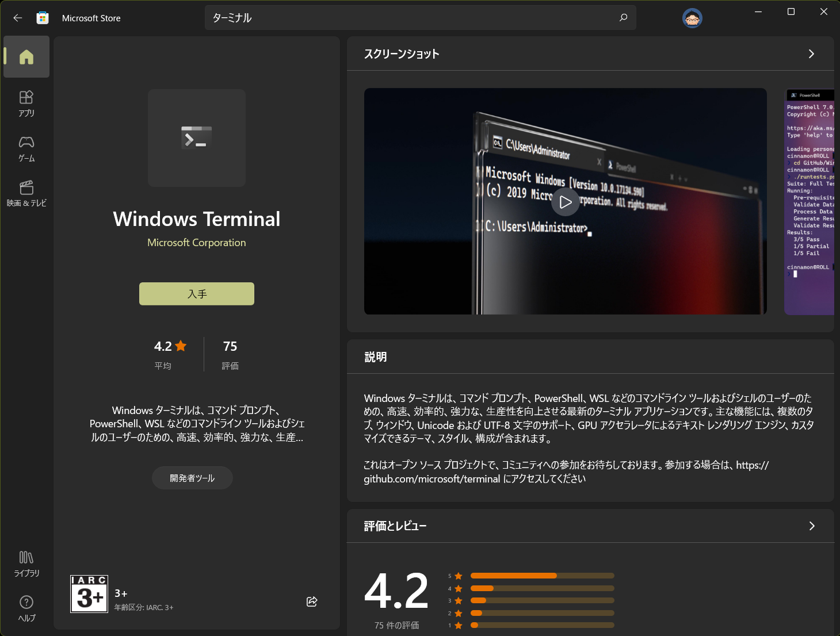Open the user profile avatar
This screenshot has height=636, width=840.
(692, 18)
